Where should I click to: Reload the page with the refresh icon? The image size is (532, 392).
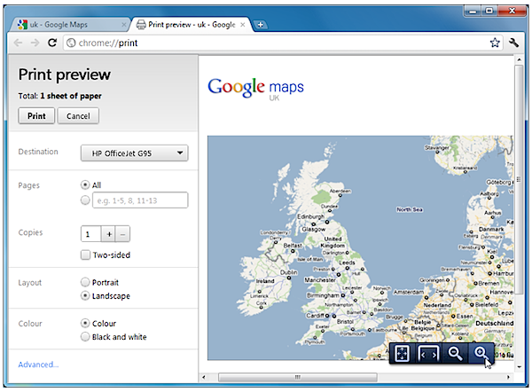pyautogui.click(x=52, y=43)
